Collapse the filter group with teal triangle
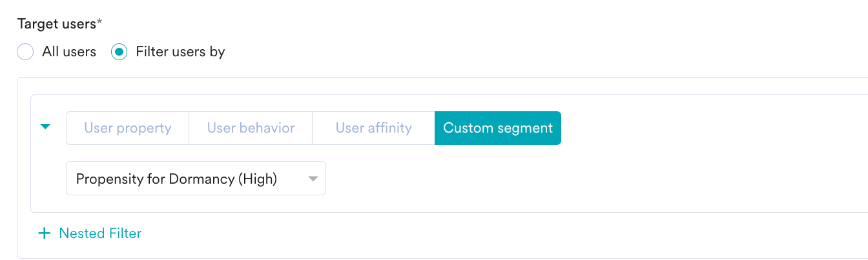This screenshot has width=868, height=260. pyautogui.click(x=45, y=127)
